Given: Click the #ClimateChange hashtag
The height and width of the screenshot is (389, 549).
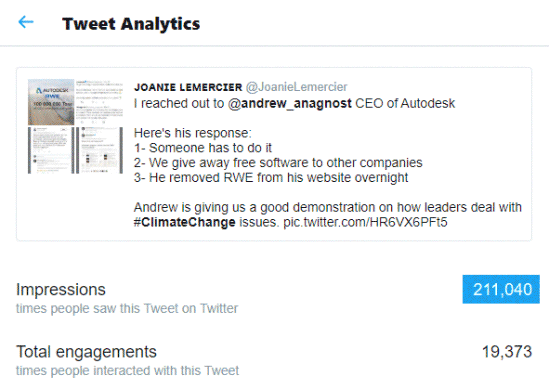Looking at the screenshot, I should pyautogui.click(x=185, y=222).
